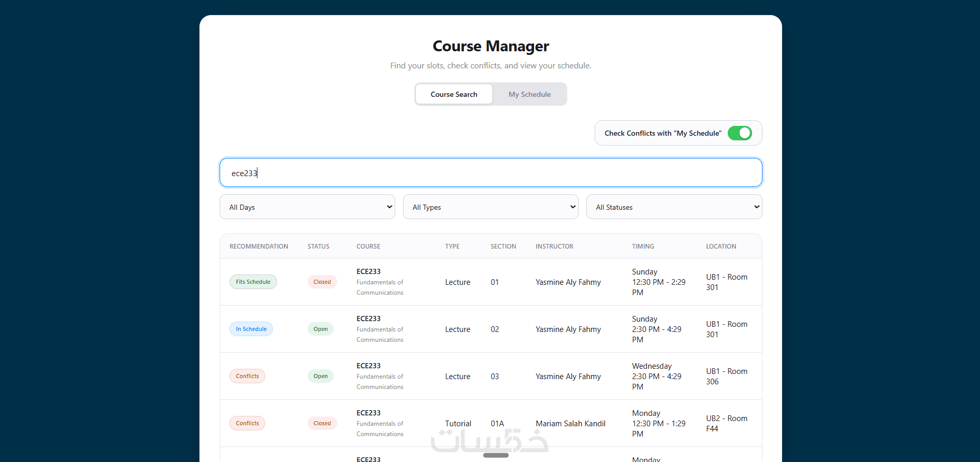Select ECE233 course name in section 02 row
The image size is (980, 462).
coord(368,319)
